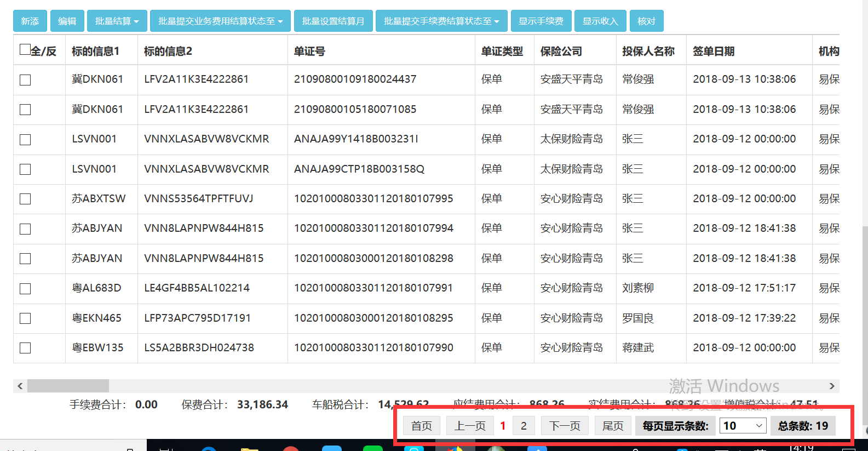This screenshot has height=451, width=868.
Task: Toggle the 全/反 select-all checkbox
Action: click(x=25, y=50)
